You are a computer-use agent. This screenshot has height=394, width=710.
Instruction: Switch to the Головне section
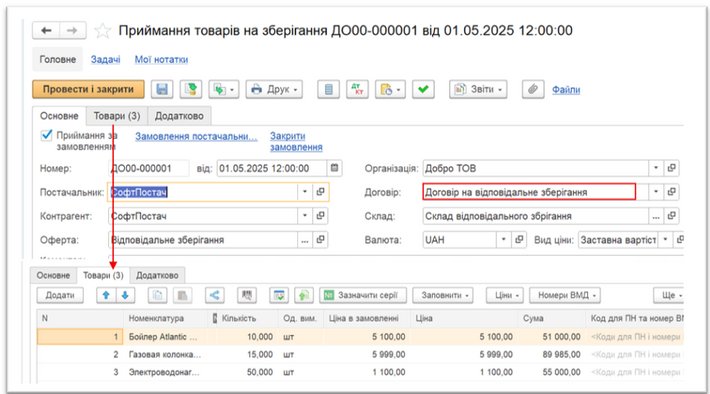click(58, 59)
